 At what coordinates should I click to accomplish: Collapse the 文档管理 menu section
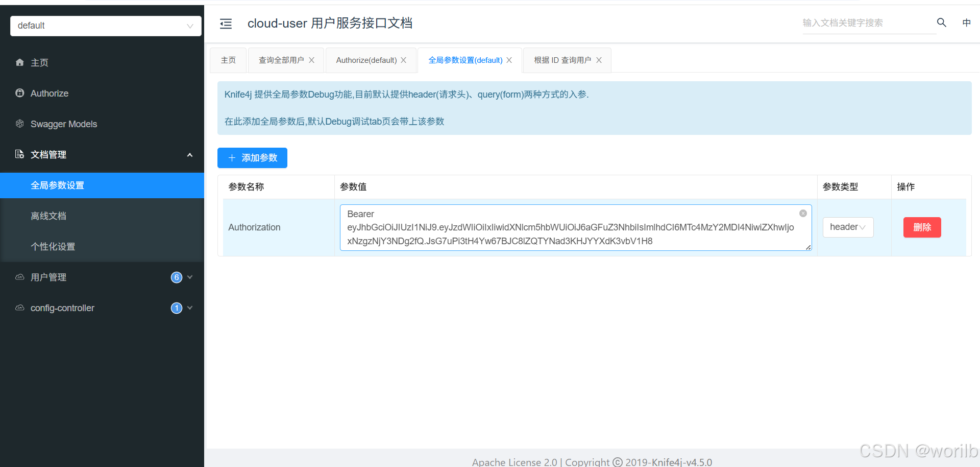[x=190, y=155]
